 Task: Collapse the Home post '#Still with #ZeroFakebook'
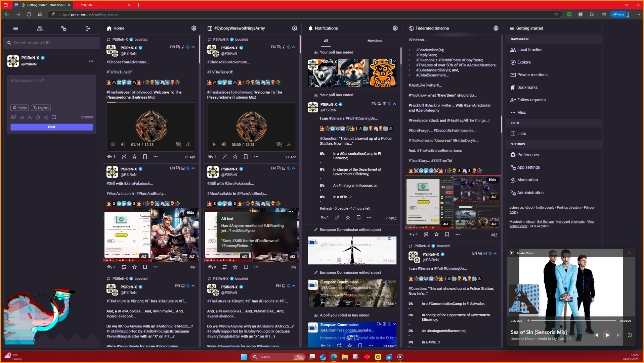pos(193,168)
